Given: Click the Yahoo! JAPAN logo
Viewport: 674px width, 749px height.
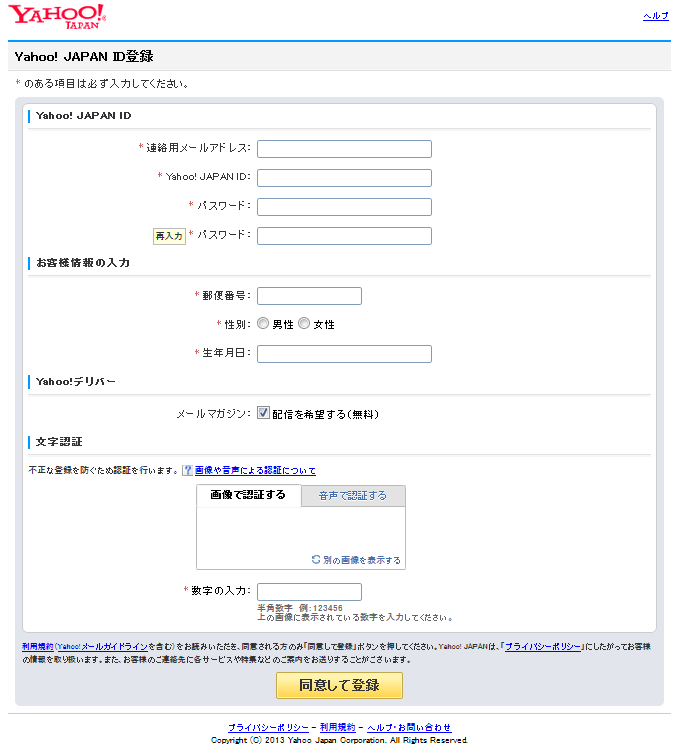Looking at the screenshot, I should point(57,17).
